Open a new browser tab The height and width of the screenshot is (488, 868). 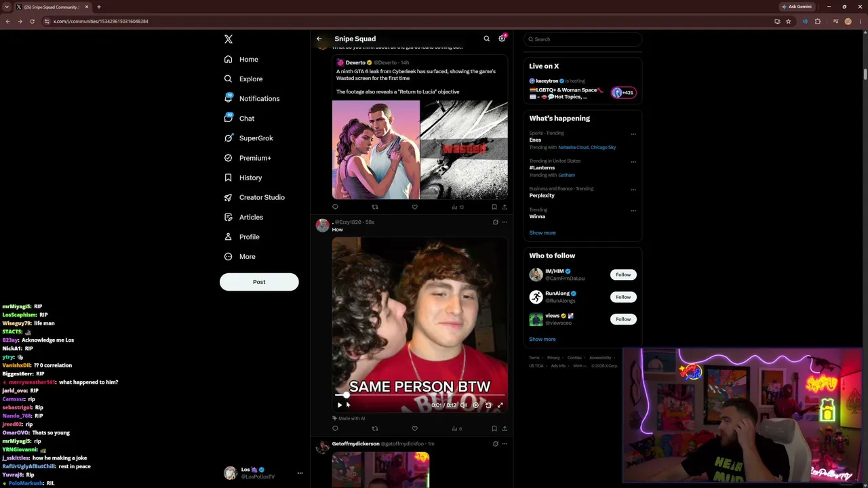click(x=99, y=7)
